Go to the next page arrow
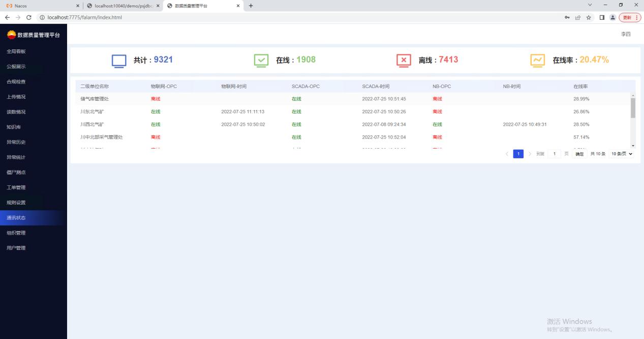Screen dimensions: 644x339 pyautogui.click(x=529, y=154)
